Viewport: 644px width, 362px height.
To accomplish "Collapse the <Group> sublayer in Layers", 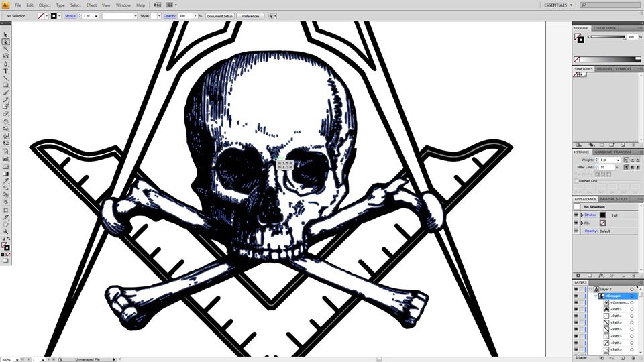I will click(x=595, y=296).
